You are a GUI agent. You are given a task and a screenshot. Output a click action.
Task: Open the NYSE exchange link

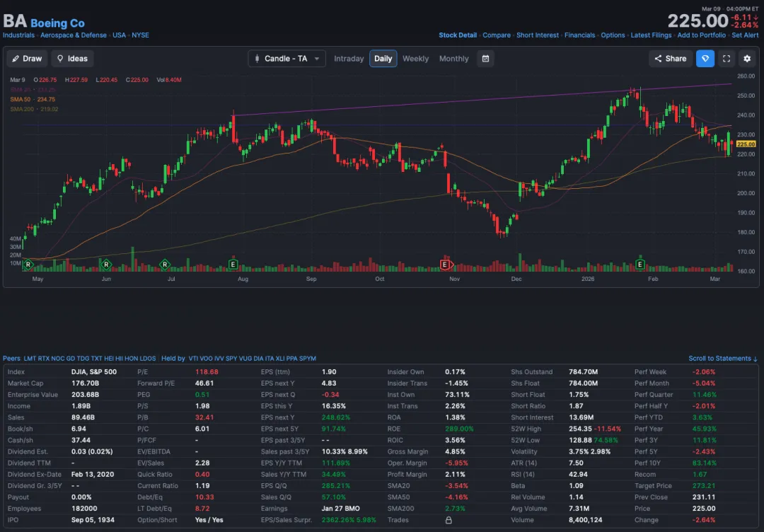pyautogui.click(x=140, y=35)
